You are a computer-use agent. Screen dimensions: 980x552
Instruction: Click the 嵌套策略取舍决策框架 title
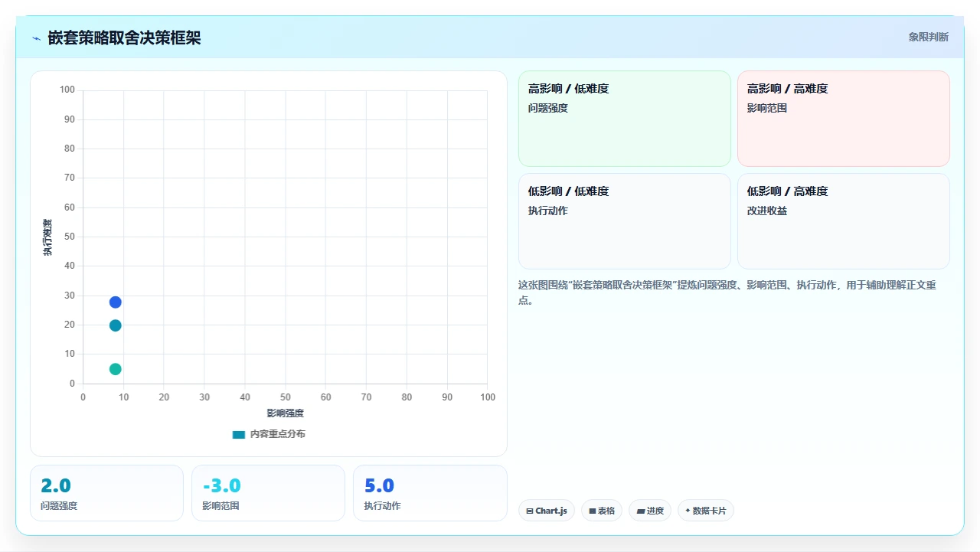(x=124, y=38)
